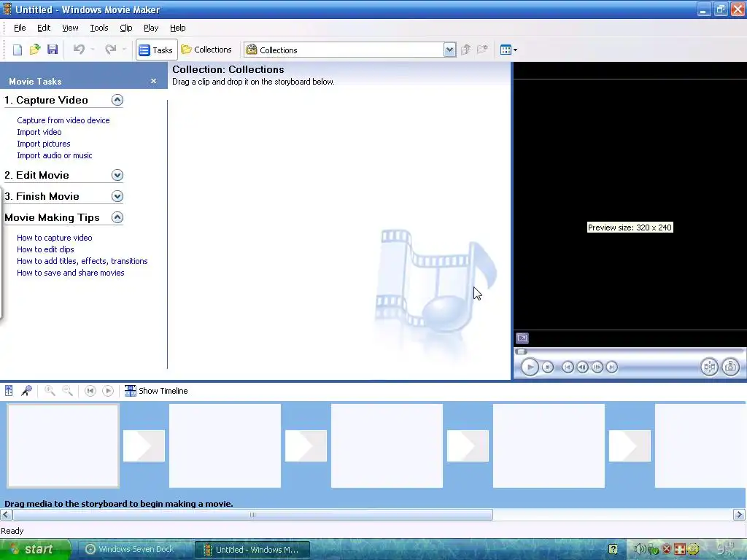Click Import audio or music link
747x560 pixels.
(54, 155)
